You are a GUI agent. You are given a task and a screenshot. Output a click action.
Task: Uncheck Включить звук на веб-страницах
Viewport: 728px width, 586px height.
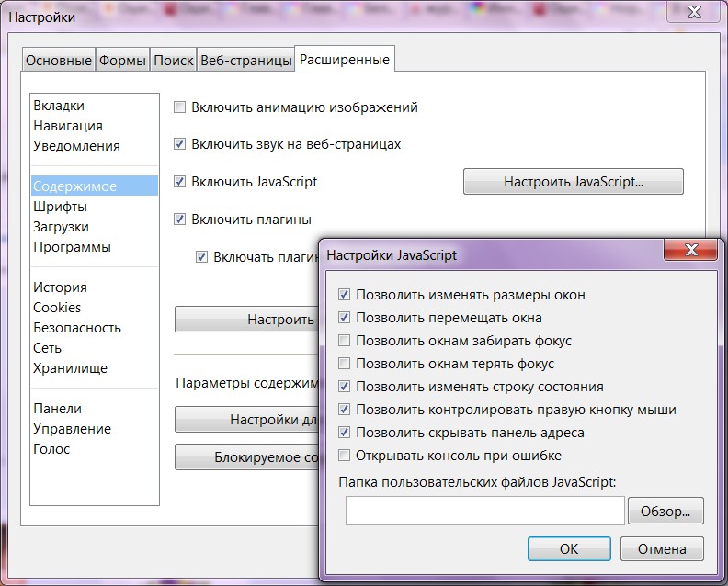point(180,144)
